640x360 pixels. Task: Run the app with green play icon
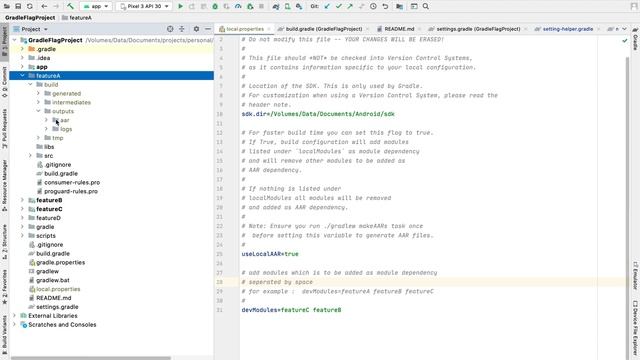pyautogui.click(x=180, y=7)
